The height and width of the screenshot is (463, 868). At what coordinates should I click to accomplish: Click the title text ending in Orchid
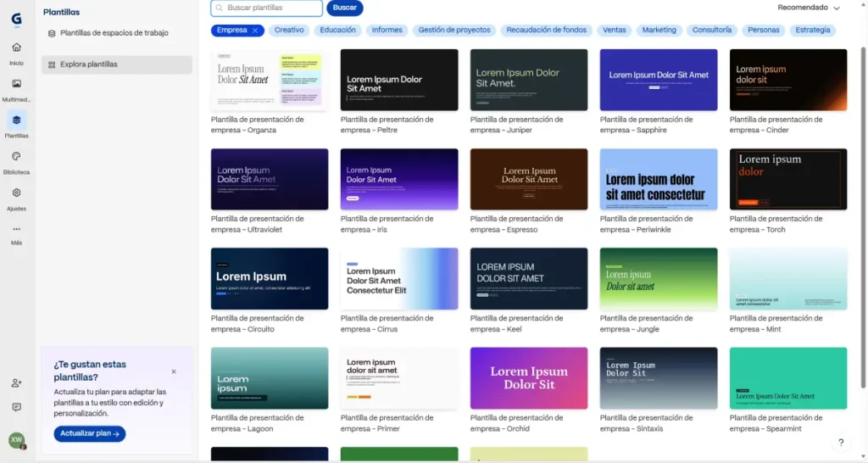(517, 423)
